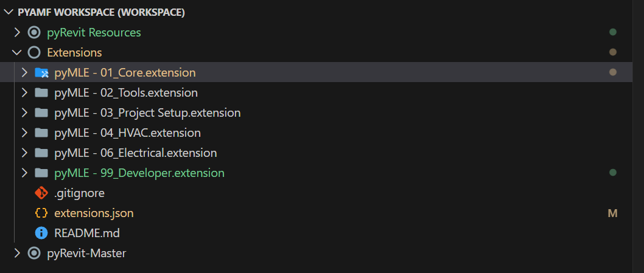644x273 pixels.
Task: Click the pyRevit-Master repository icon
Action: coord(34,253)
